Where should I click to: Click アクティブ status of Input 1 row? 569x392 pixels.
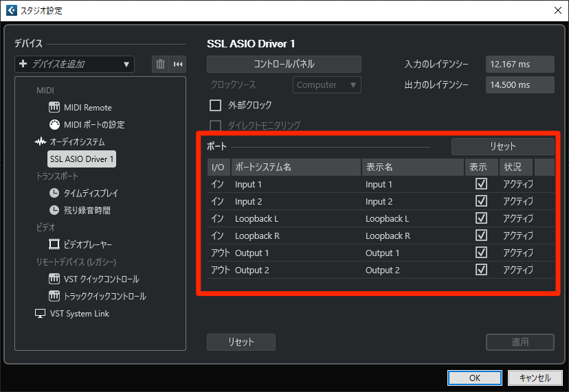pyautogui.click(x=518, y=184)
